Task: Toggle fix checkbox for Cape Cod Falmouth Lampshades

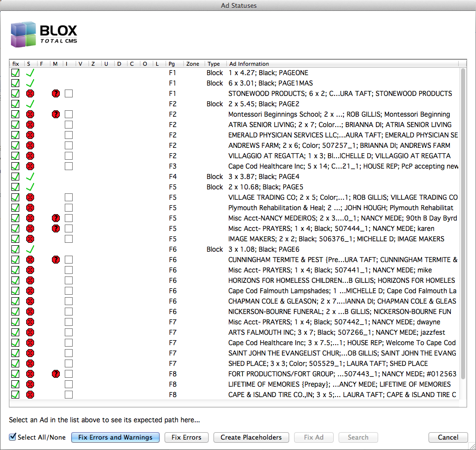Action: coord(15,291)
